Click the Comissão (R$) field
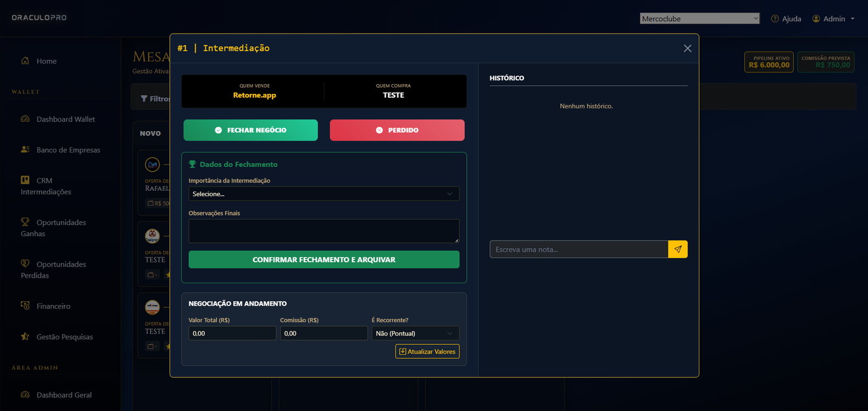 tap(324, 333)
